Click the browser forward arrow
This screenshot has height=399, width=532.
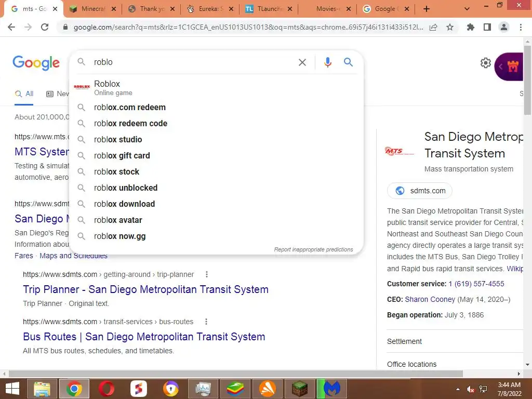28,27
